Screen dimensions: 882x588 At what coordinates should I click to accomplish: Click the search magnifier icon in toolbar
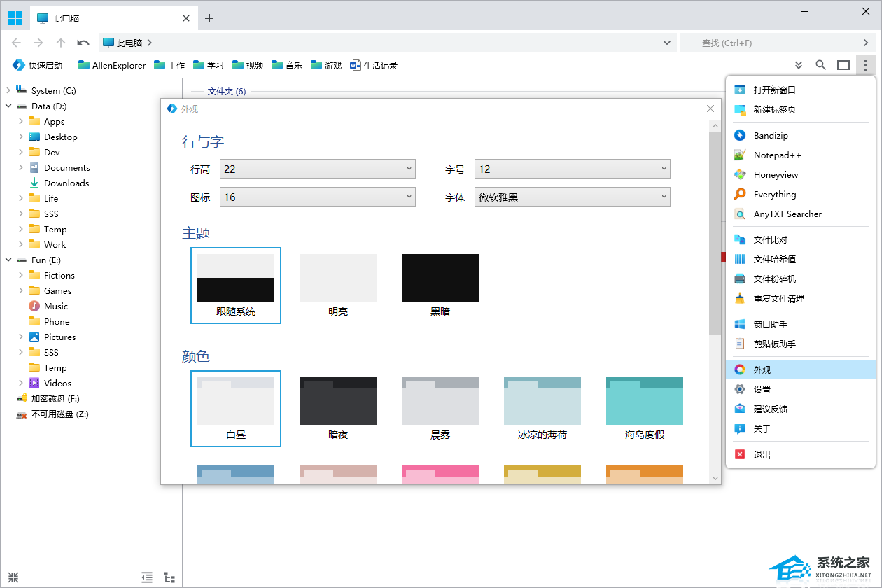coord(821,65)
